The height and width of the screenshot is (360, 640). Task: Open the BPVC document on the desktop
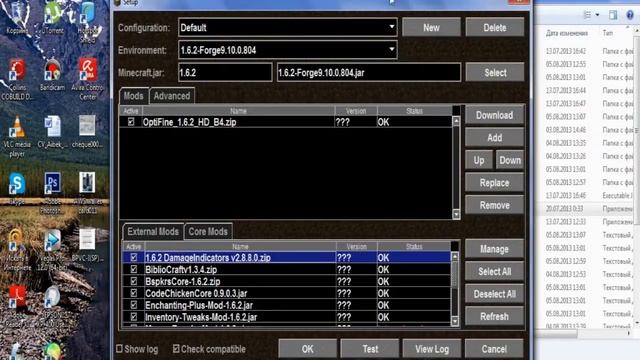[87, 245]
